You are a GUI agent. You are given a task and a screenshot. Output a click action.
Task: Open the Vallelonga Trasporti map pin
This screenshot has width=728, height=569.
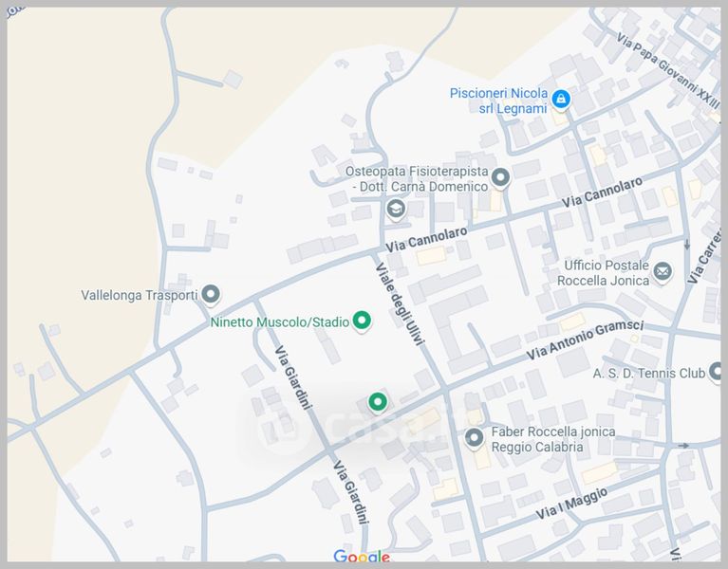tap(211, 294)
